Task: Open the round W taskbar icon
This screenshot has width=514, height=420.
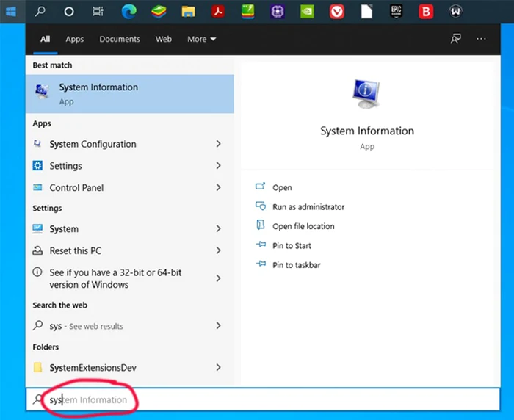Action: click(x=455, y=12)
